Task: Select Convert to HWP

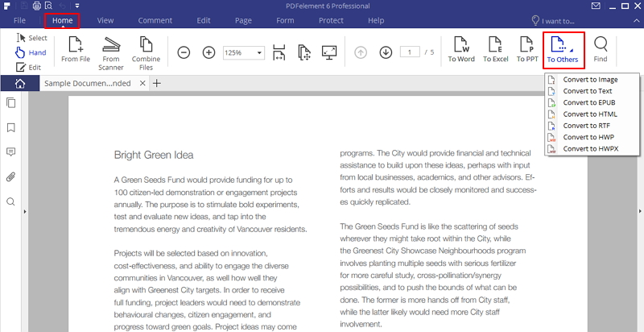Action: [592, 137]
